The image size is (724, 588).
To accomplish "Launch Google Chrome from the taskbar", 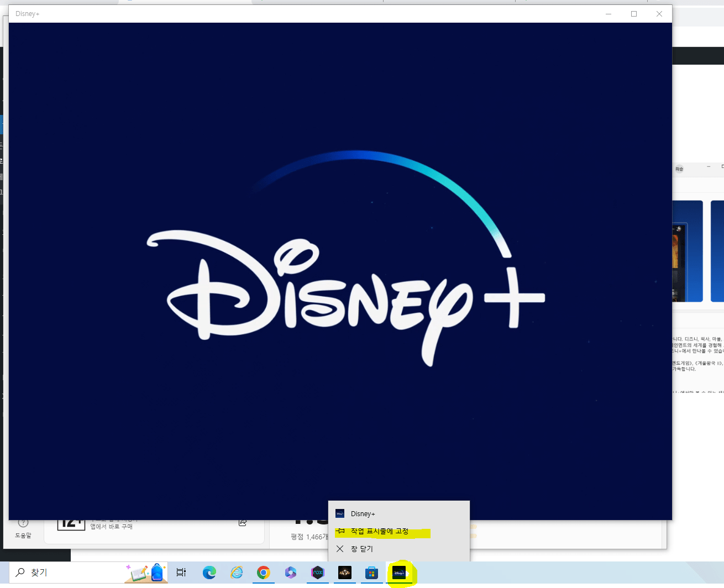I will [264, 573].
